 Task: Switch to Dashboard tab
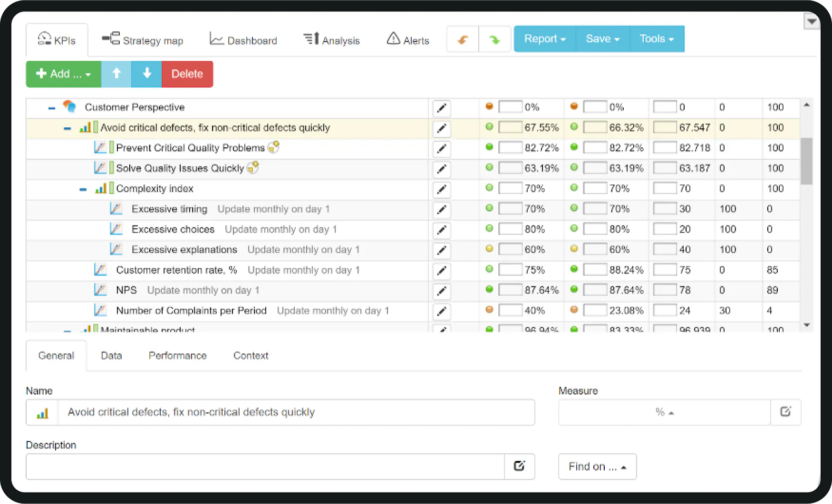click(x=243, y=40)
